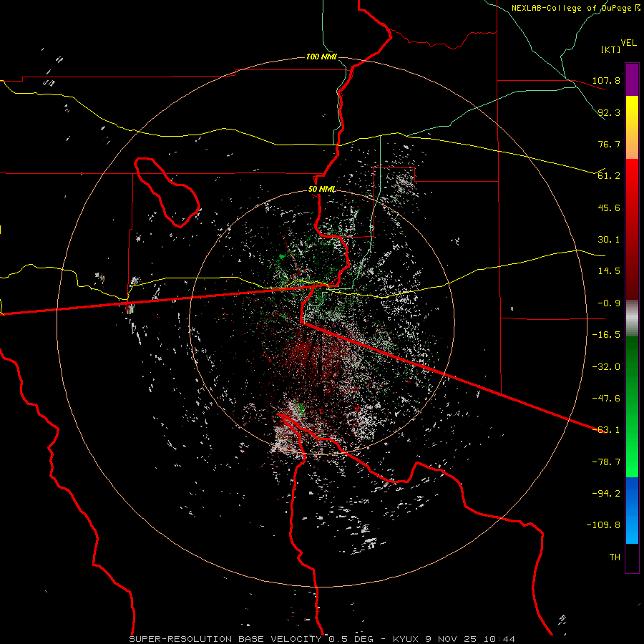The width and height of the screenshot is (644, 644).
Task: Click the gray near-zero color bar segment
Action: [632, 318]
